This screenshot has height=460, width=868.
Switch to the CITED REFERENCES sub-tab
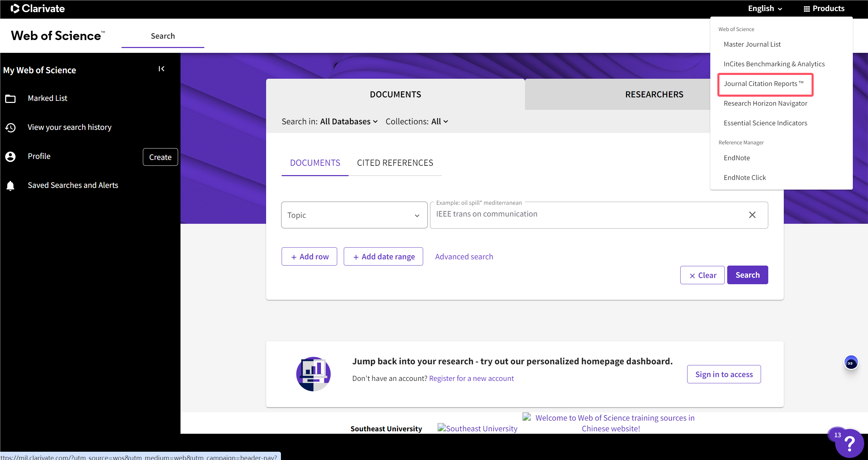pyautogui.click(x=395, y=163)
